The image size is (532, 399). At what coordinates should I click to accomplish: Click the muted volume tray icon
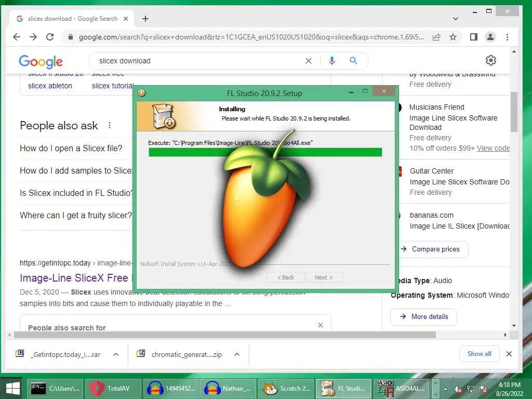458,389
